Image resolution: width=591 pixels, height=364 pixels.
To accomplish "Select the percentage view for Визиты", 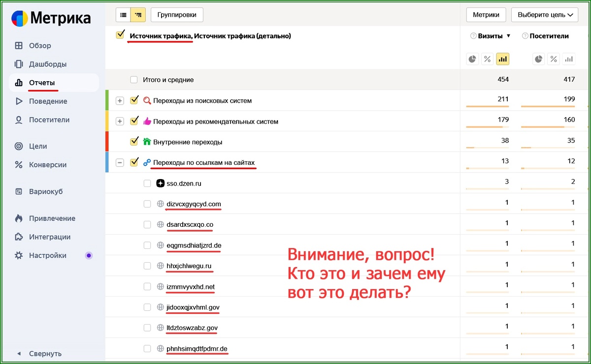I will pyautogui.click(x=487, y=59).
